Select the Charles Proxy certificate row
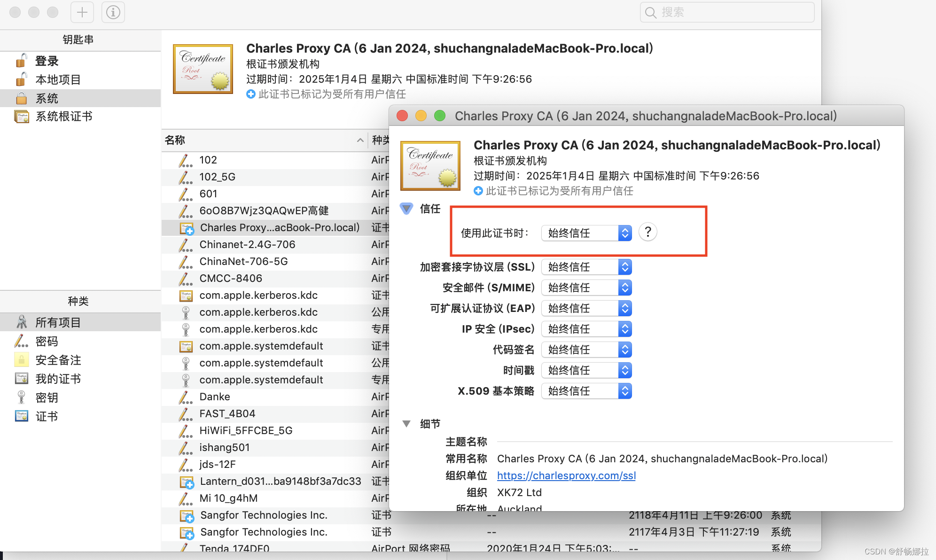This screenshot has height=560, width=936. coord(275,227)
